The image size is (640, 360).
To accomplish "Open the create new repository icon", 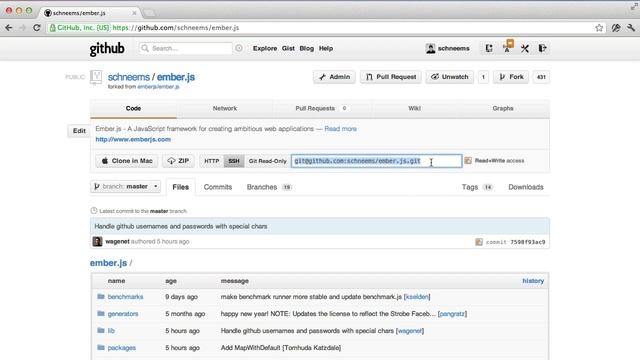I will click(489, 48).
